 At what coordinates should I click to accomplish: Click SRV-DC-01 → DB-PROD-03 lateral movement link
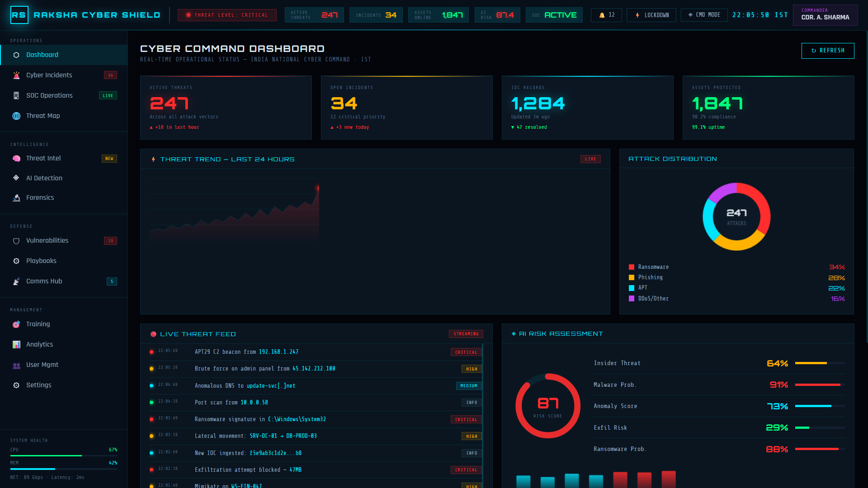[283, 436]
